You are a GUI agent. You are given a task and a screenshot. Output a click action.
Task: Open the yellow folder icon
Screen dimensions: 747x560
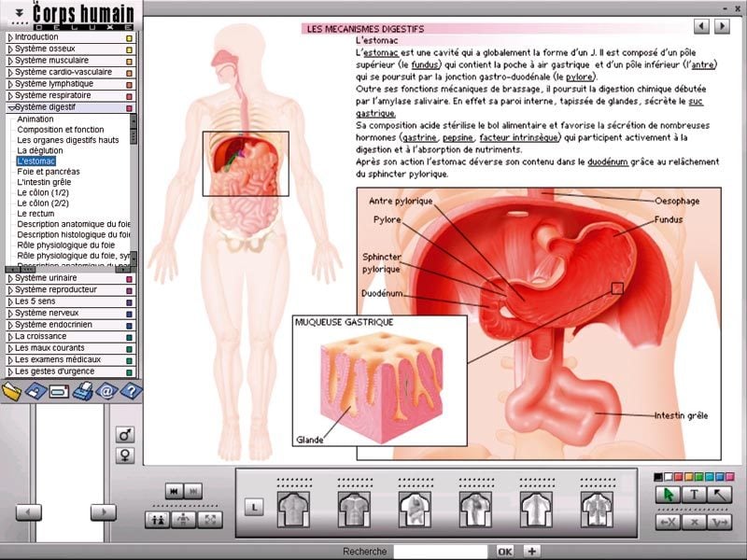(11, 391)
